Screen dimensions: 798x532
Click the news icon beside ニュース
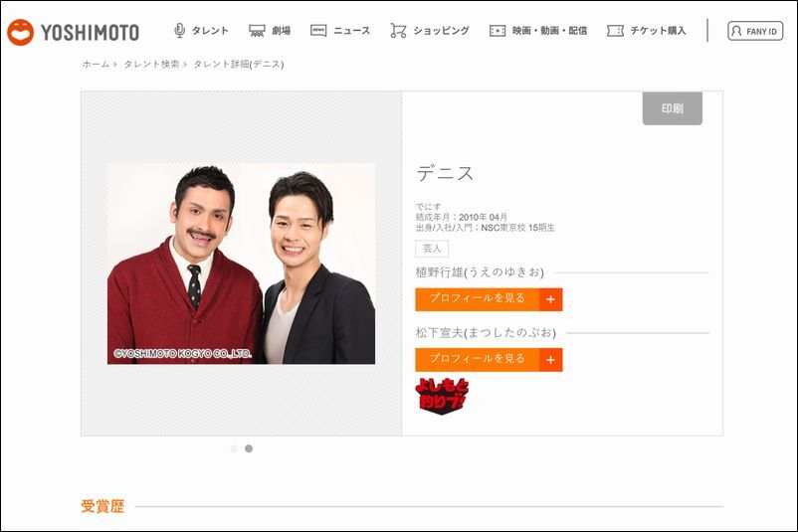[318, 31]
